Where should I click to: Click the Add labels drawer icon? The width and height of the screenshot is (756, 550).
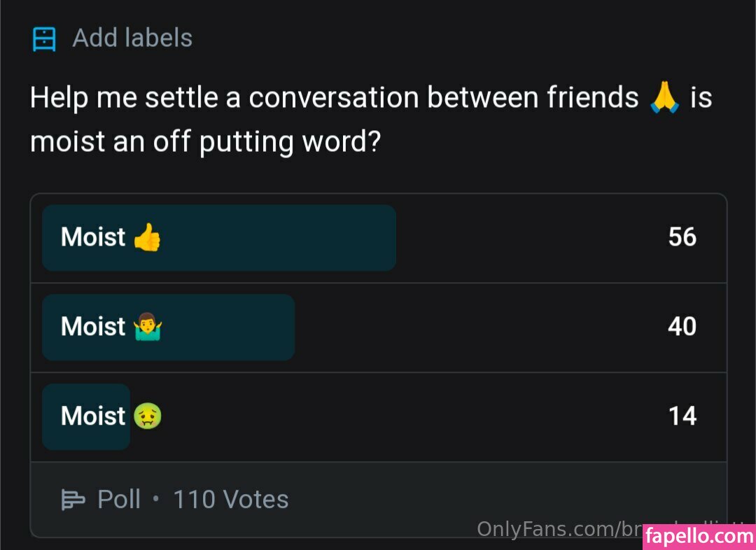[x=43, y=38]
